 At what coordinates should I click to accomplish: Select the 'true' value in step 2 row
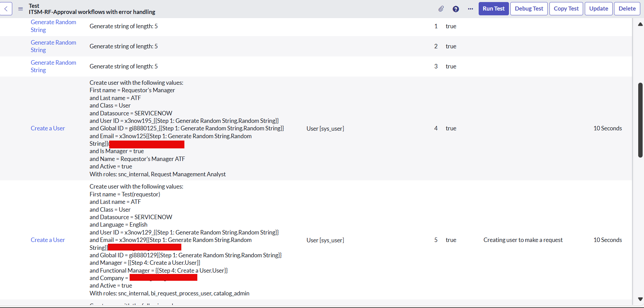coord(451,46)
